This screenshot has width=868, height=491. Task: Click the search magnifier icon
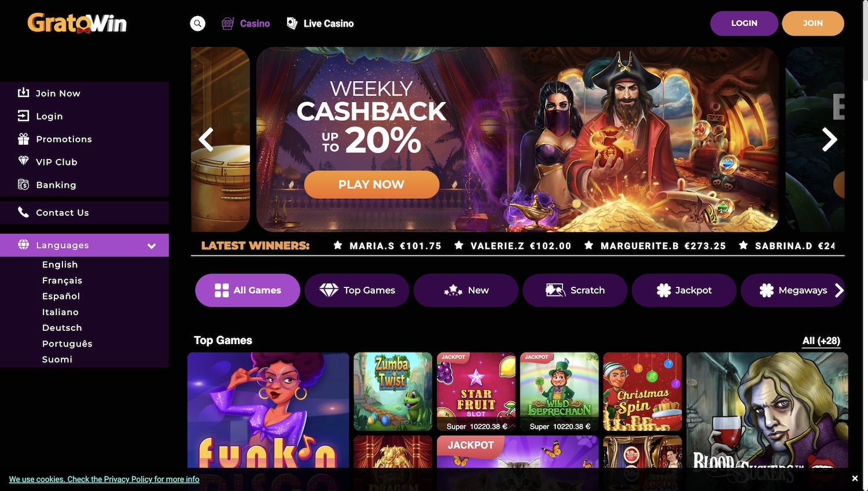tap(198, 24)
